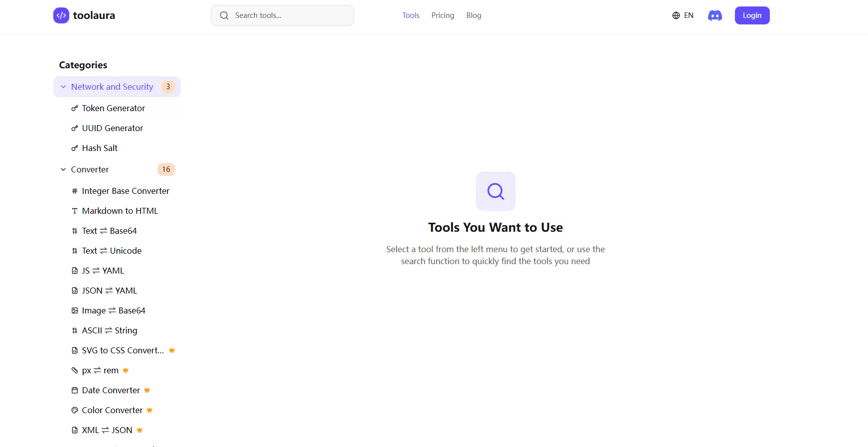
Task: Click the crown badge next to SVG to CSS Converter
Action: pos(172,350)
